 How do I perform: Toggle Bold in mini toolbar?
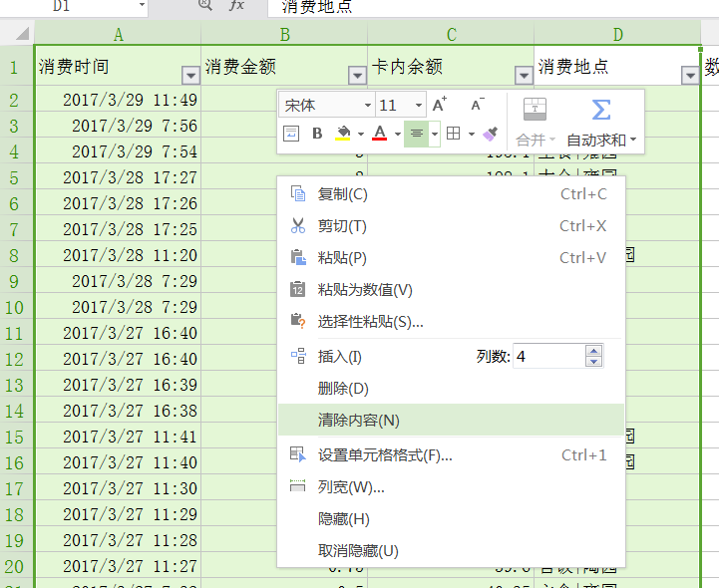[x=317, y=134]
